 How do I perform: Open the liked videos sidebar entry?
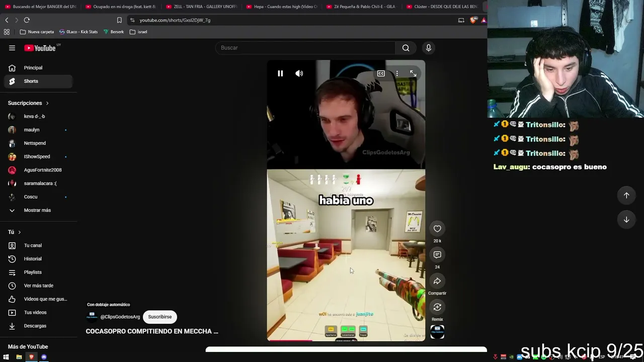38,299
